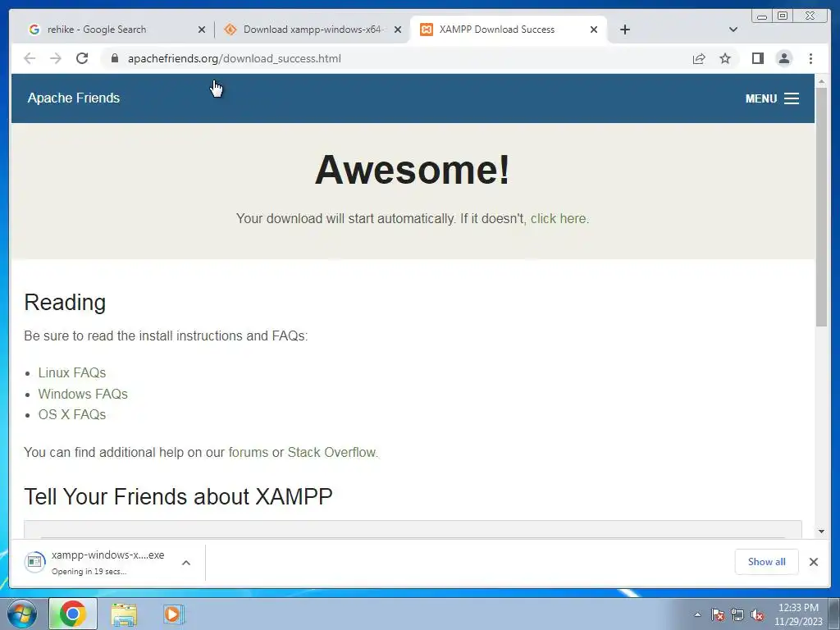This screenshot has height=630, width=840.
Task: Close the rehike Google Search tab
Action: [202, 30]
